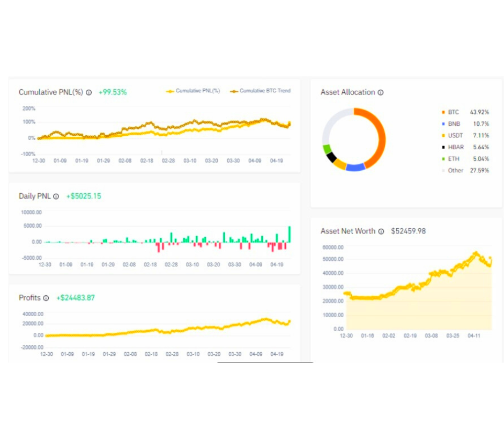This screenshot has height=423, width=504.
Task: Click info icon beside Asset Net Worth
Action: point(381,231)
